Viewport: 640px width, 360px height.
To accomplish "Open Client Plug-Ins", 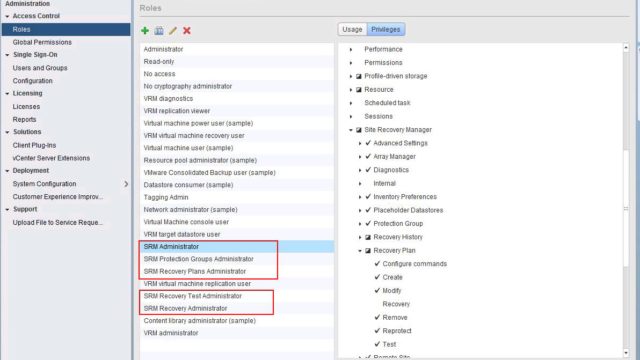I will [x=34, y=145].
